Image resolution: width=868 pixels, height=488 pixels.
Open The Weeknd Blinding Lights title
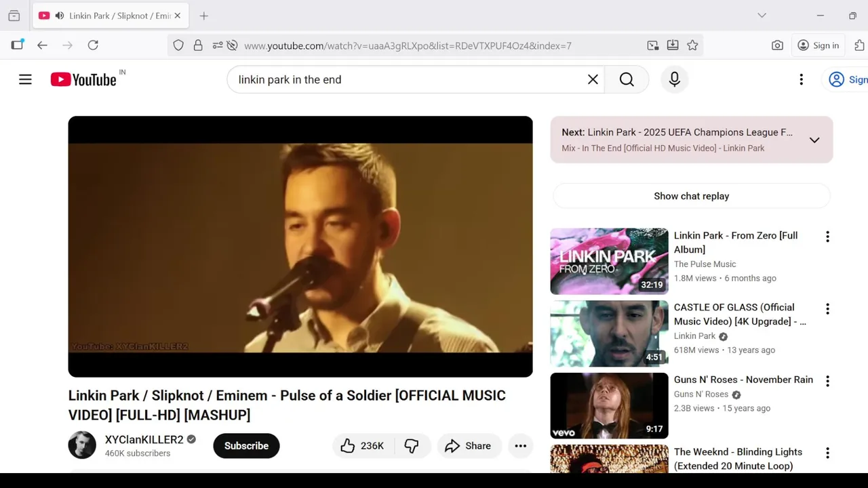tap(738, 459)
